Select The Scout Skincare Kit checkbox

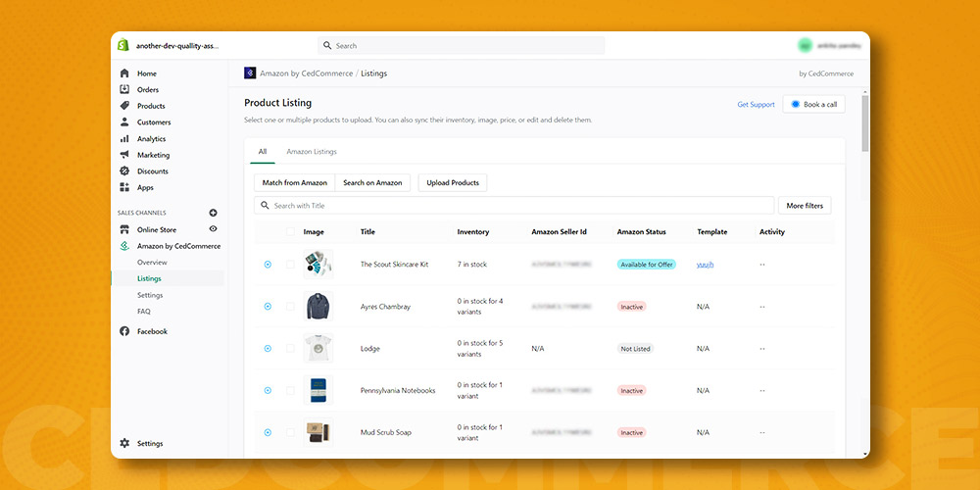tap(290, 265)
